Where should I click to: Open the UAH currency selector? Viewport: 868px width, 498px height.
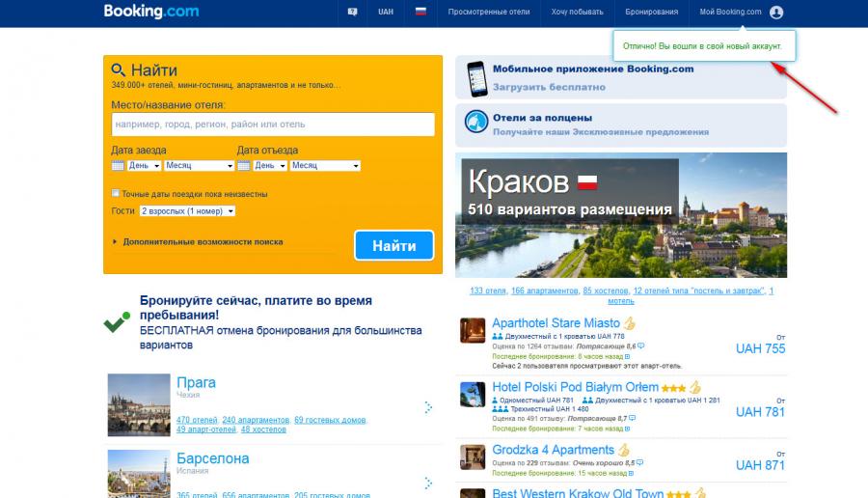pos(386,12)
